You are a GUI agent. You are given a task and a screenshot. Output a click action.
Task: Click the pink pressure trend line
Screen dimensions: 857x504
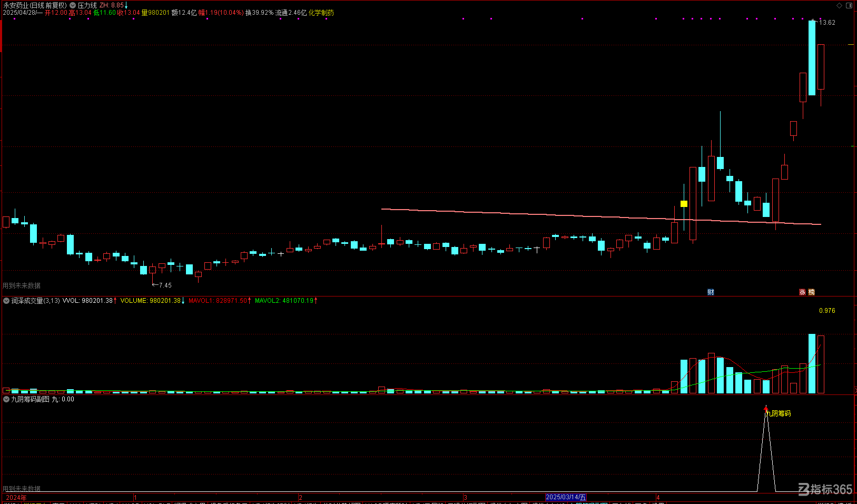tap(600, 217)
